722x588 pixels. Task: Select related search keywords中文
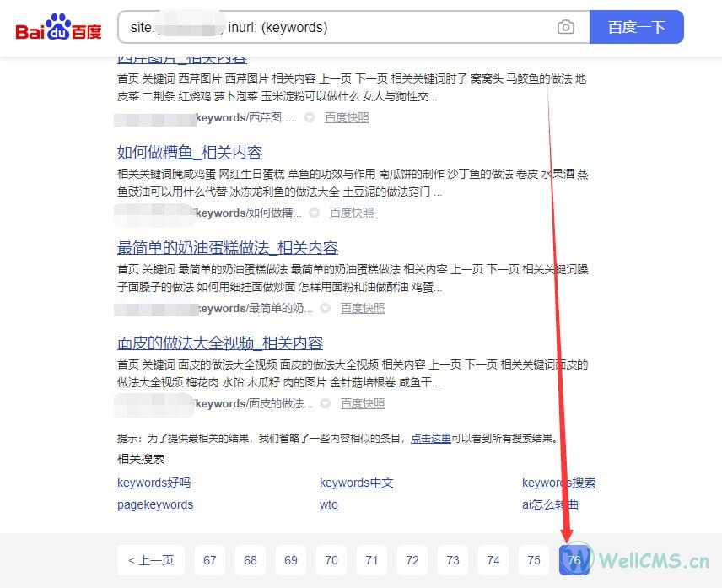tap(356, 483)
